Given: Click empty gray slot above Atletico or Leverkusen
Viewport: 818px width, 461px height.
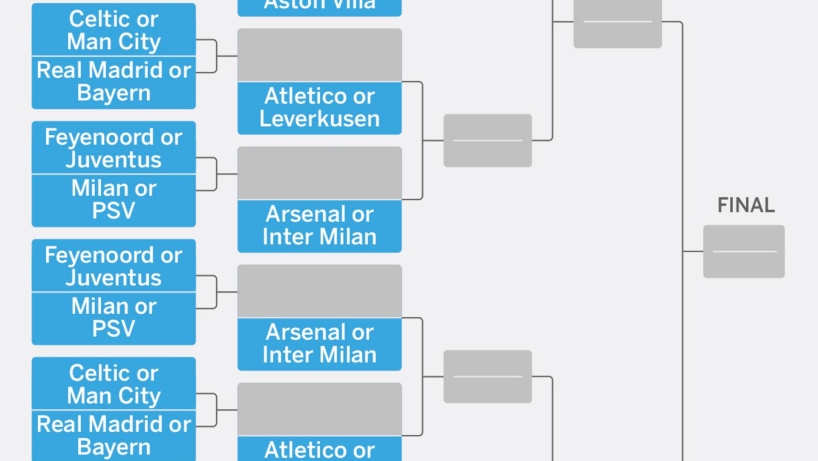Looking at the screenshot, I should click(319, 55).
